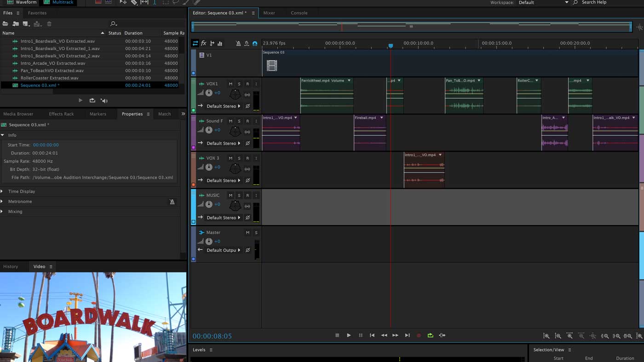Open the Effects Rack fx icon in the editor
This screenshot has height=362, width=644.
[x=203, y=43]
